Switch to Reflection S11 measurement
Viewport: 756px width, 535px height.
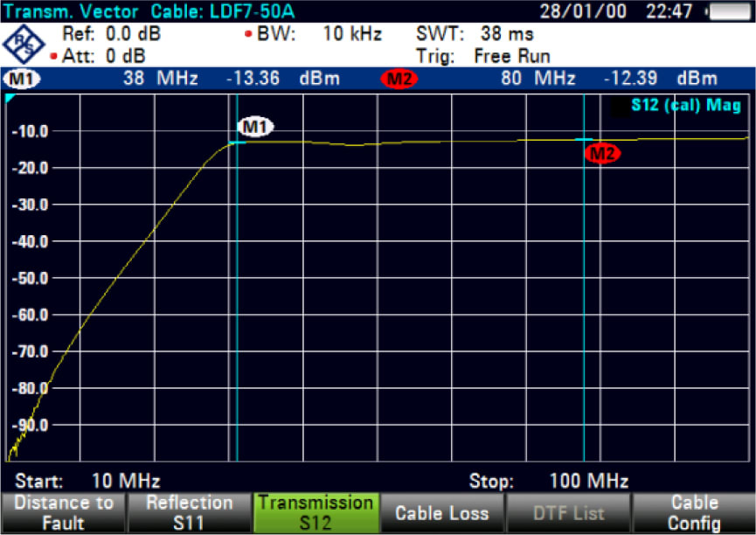pyautogui.click(x=190, y=511)
